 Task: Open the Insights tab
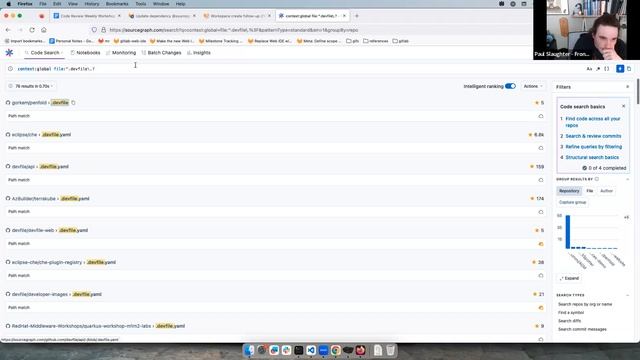[199, 53]
